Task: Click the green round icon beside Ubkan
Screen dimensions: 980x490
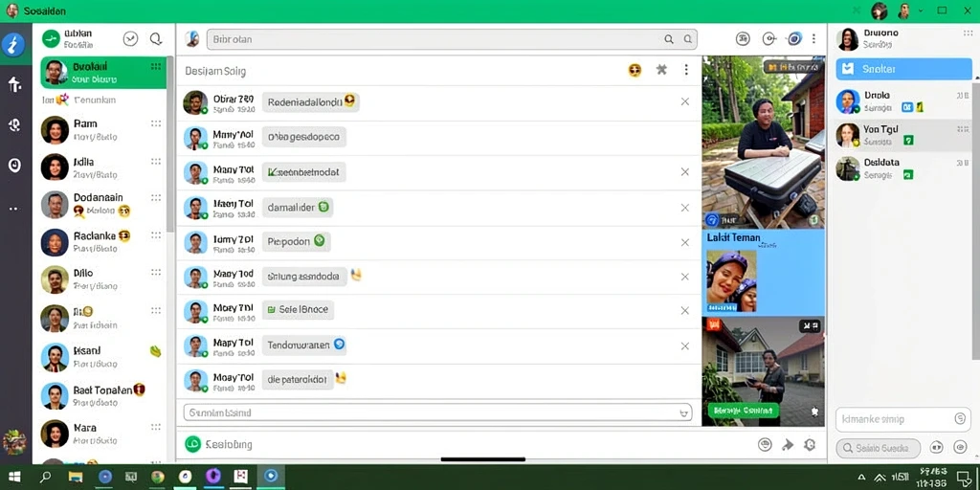Action: coord(50,38)
